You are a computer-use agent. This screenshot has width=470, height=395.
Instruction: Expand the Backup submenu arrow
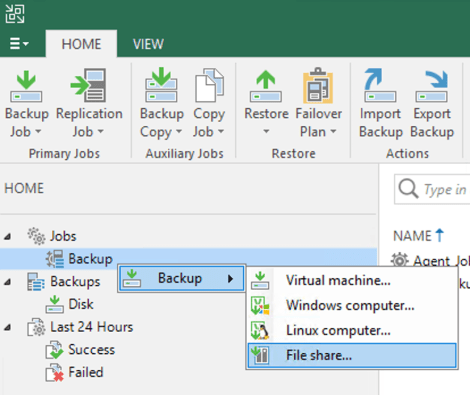(230, 279)
